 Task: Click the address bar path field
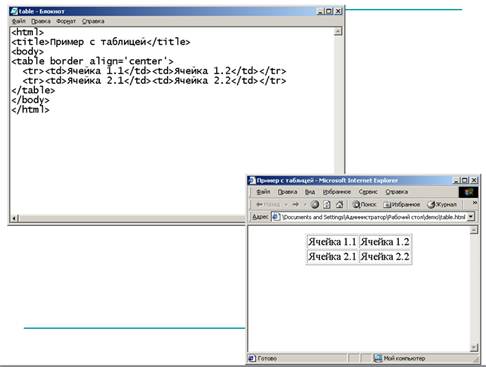(x=373, y=217)
